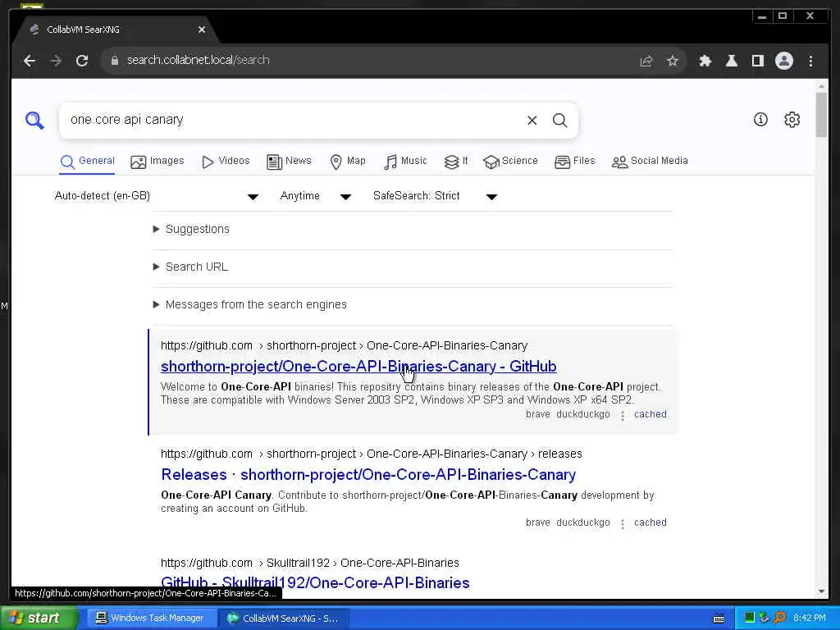Switch to General search tab
This screenshot has height=630, width=840.
(x=87, y=162)
